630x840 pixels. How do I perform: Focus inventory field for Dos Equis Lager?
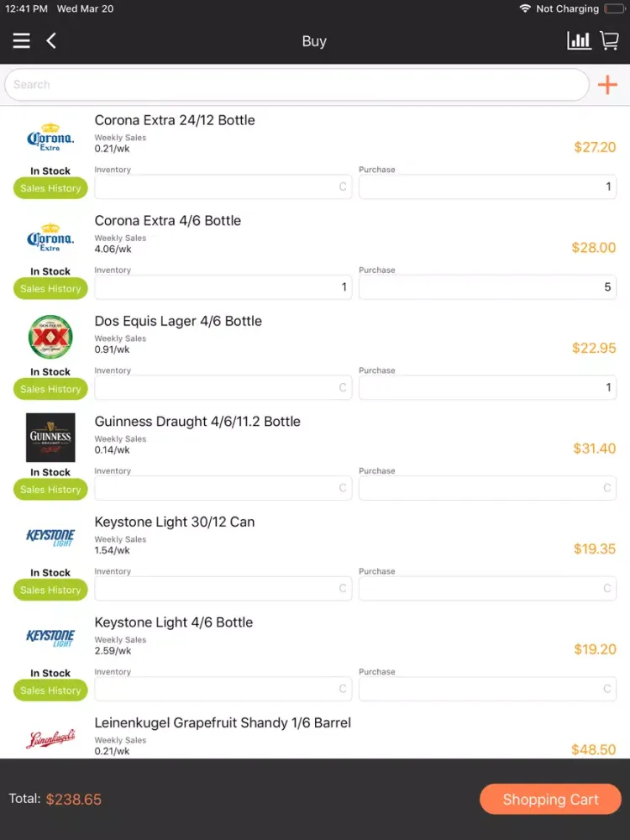point(223,388)
